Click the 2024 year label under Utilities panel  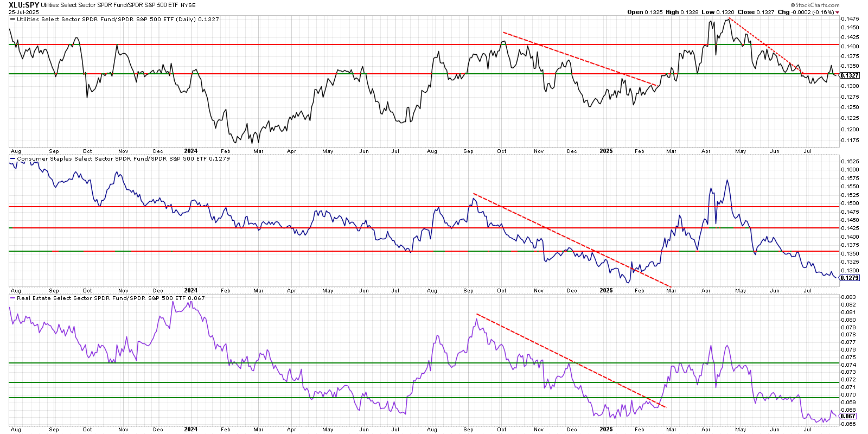(191, 151)
